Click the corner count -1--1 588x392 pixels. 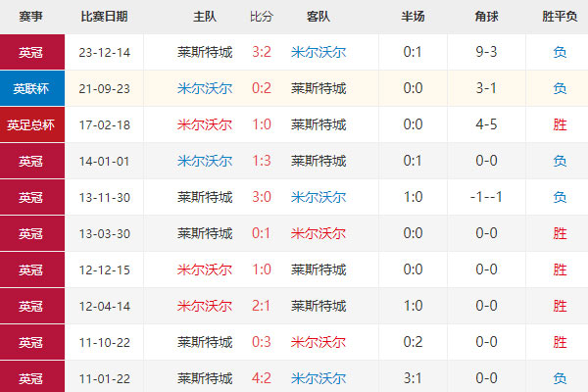(486, 197)
